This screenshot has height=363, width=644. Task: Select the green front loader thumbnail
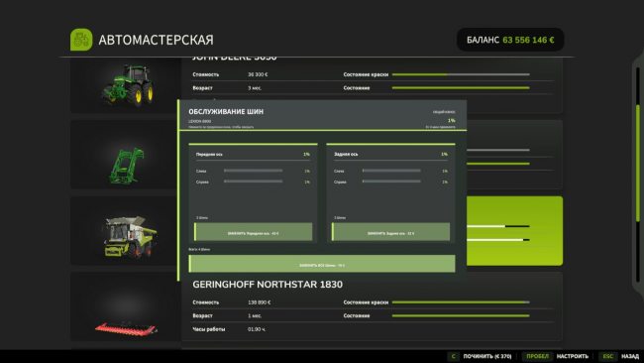(x=126, y=155)
